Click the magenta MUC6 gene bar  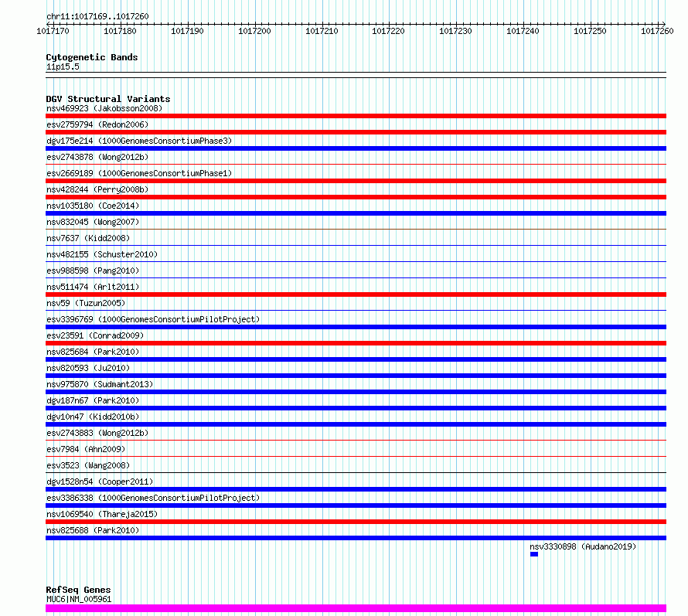click(356, 608)
